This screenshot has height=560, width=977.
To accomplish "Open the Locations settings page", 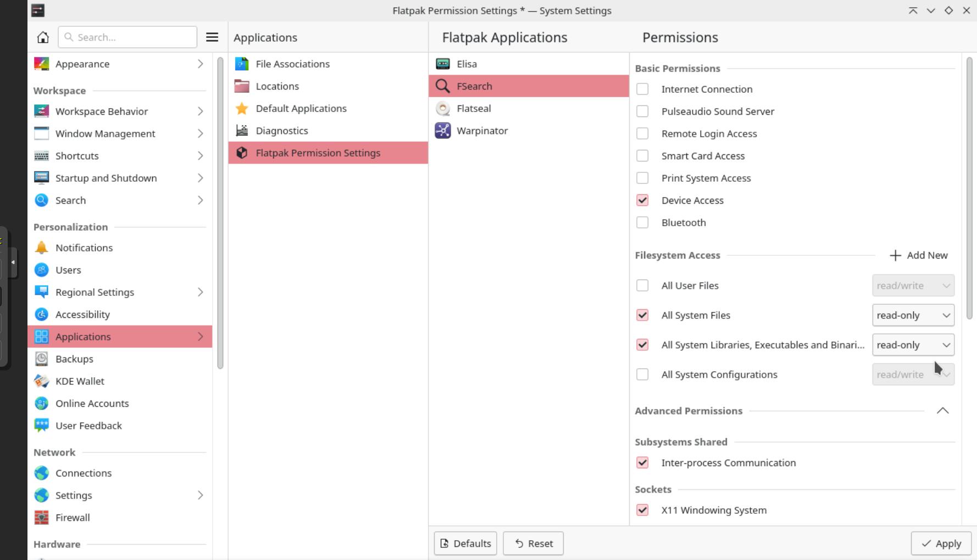I will pyautogui.click(x=277, y=86).
